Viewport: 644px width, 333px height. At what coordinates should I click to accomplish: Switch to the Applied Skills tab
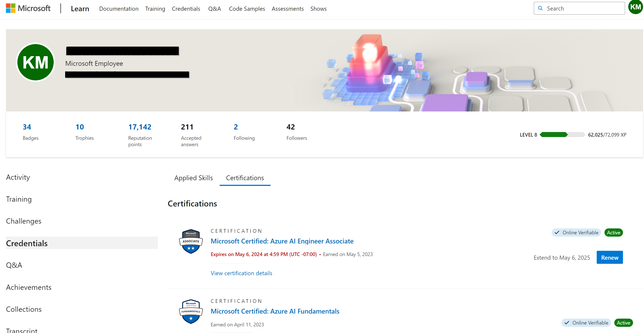click(194, 178)
